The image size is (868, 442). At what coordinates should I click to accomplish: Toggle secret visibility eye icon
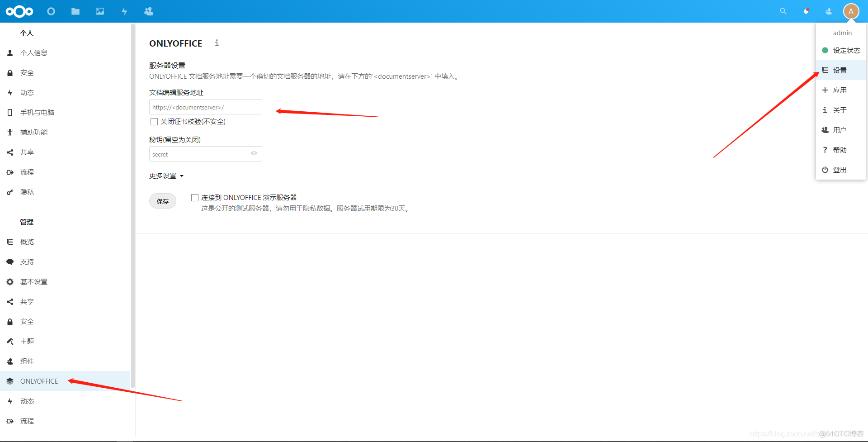tap(254, 153)
